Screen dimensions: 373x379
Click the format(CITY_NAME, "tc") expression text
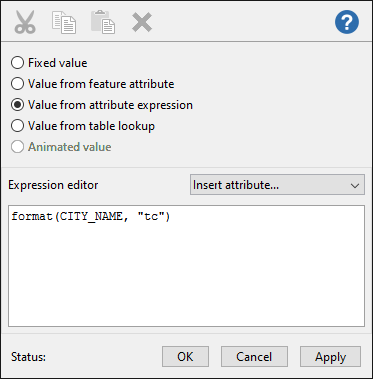[x=91, y=217]
